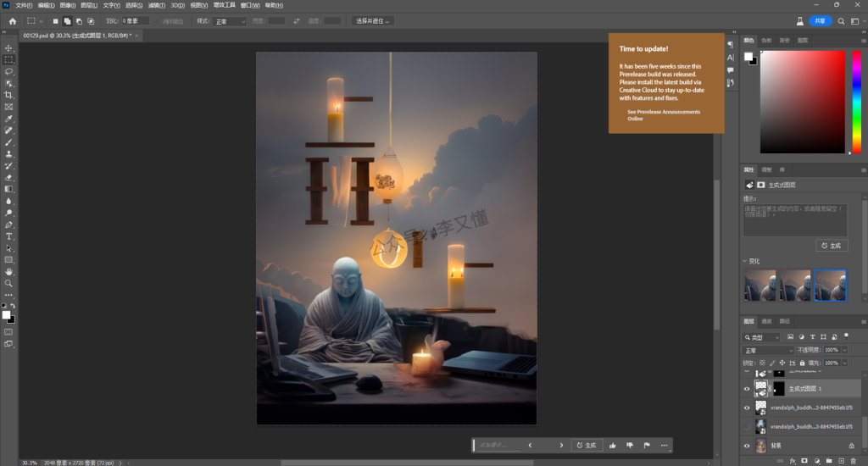Select the Move tool
Screen dimensions: 868x466
click(x=9, y=48)
